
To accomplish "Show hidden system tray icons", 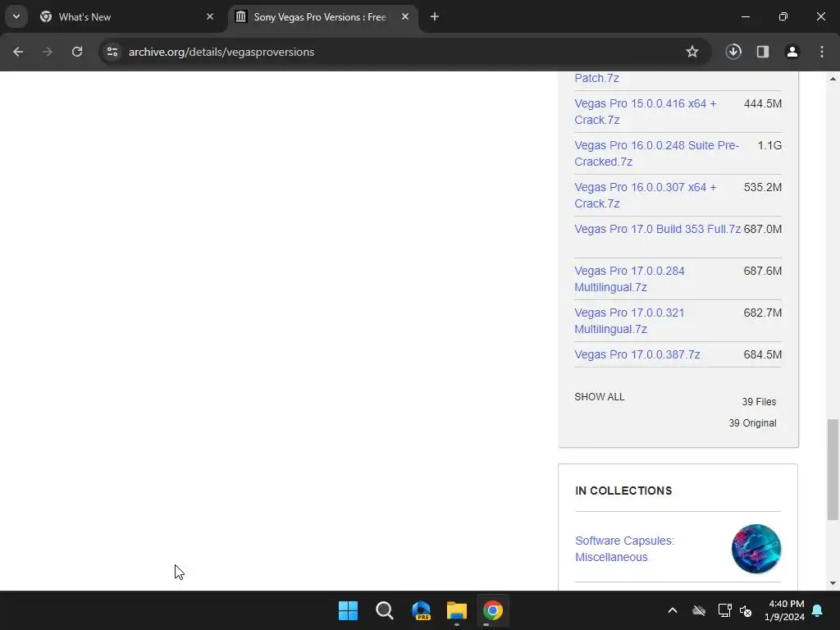I will (673, 610).
